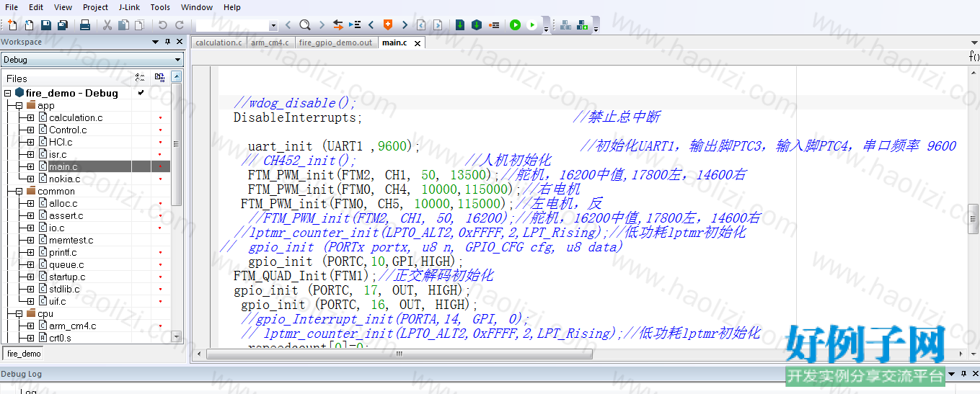Open the Tools menu
Viewport: 980px width, 394px height.
pos(160,7)
